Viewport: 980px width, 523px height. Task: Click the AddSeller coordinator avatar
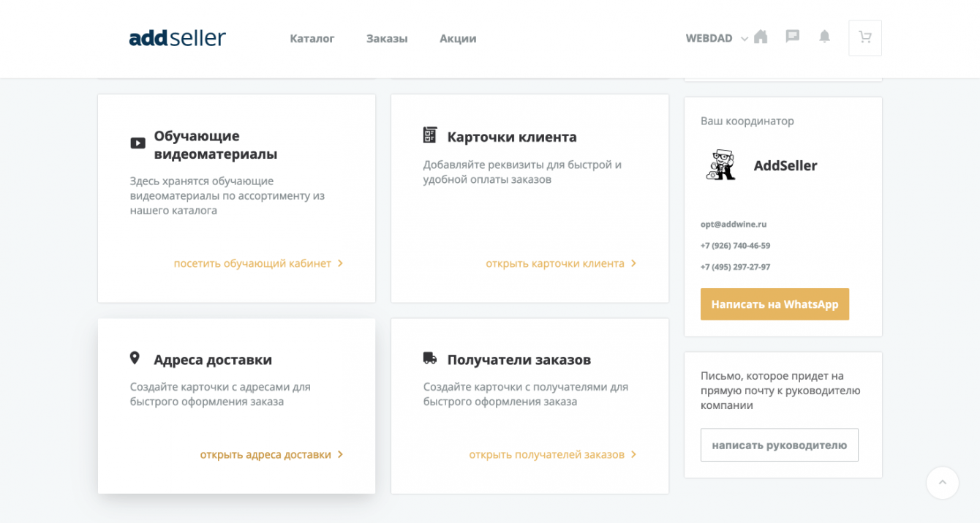click(721, 165)
